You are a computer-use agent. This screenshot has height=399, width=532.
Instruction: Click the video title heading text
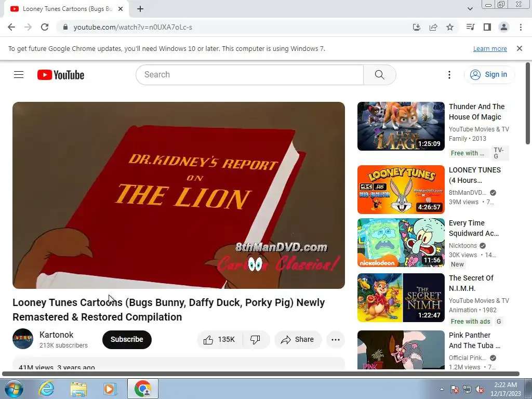169,310
